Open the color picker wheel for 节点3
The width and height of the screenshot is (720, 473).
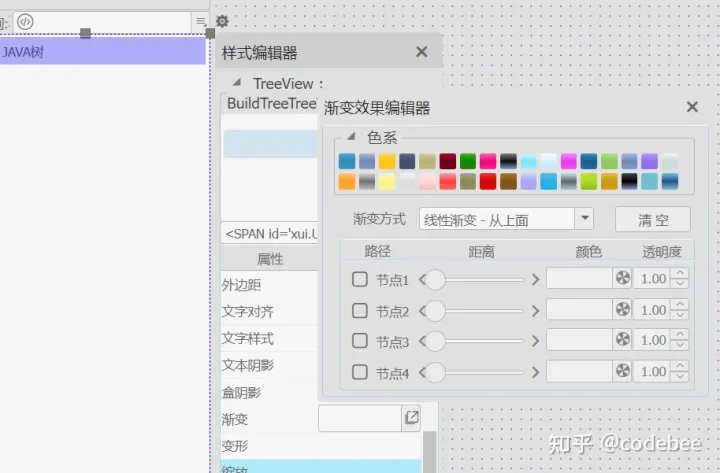[x=622, y=341]
